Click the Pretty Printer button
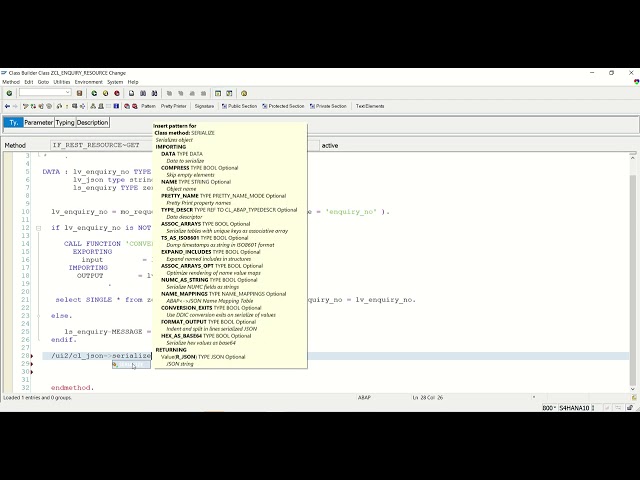The image size is (640, 480). [x=173, y=106]
